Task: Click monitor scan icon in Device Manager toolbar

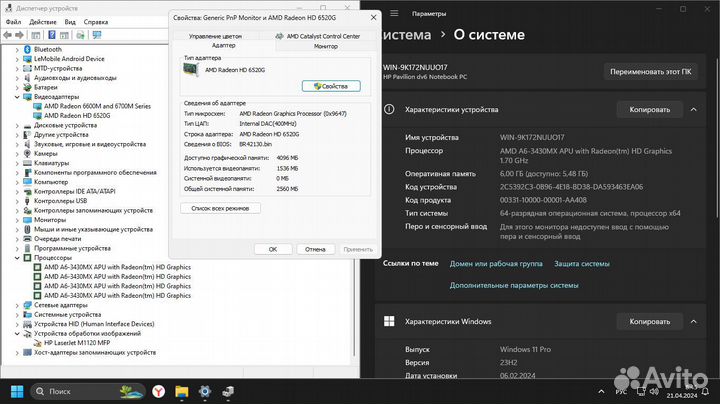Action: (x=97, y=35)
